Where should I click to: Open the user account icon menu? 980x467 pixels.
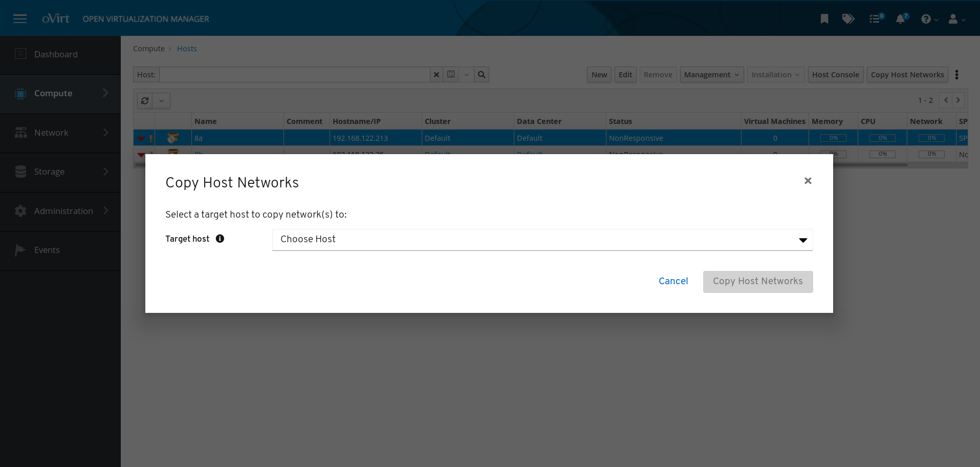coord(954,18)
